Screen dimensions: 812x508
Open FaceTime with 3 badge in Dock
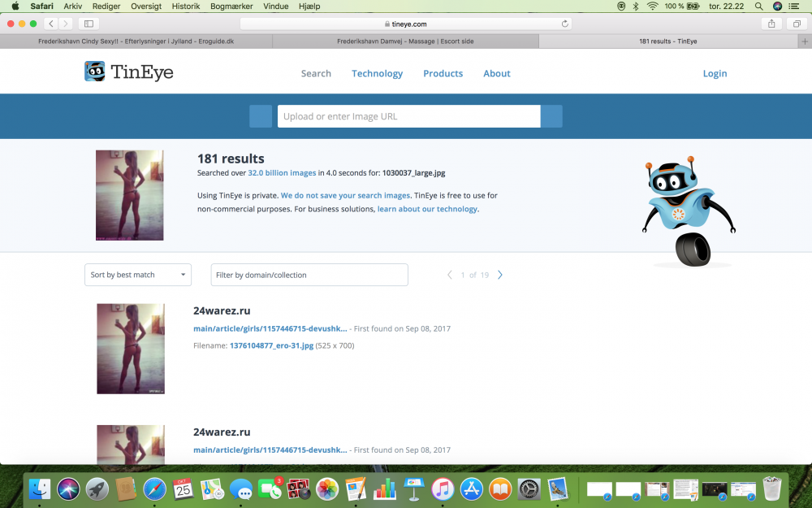pyautogui.click(x=270, y=488)
